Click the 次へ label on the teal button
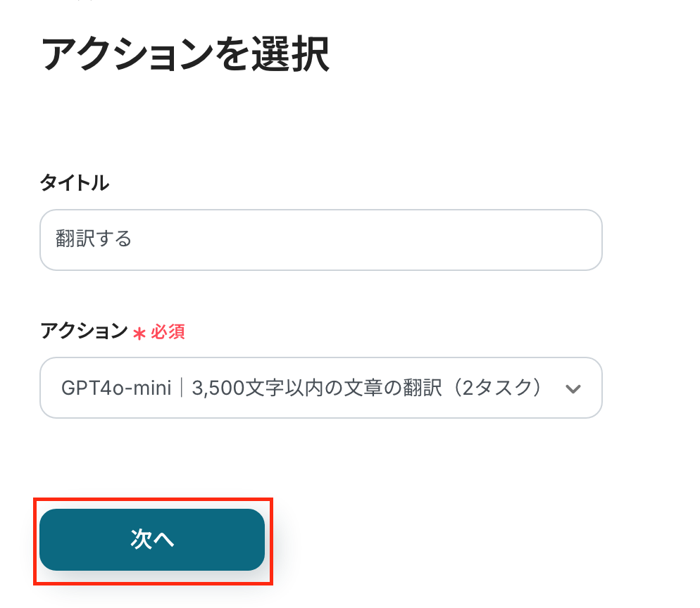This screenshot has height=608, width=700. (152, 540)
